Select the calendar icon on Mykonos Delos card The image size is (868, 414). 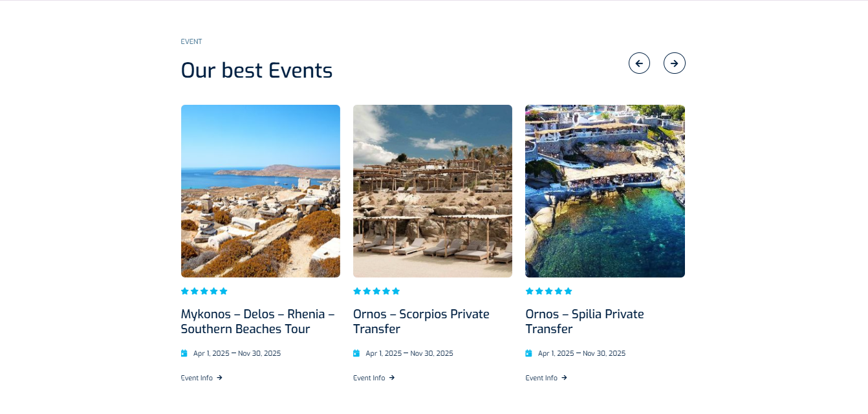pyautogui.click(x=184, y=353)
